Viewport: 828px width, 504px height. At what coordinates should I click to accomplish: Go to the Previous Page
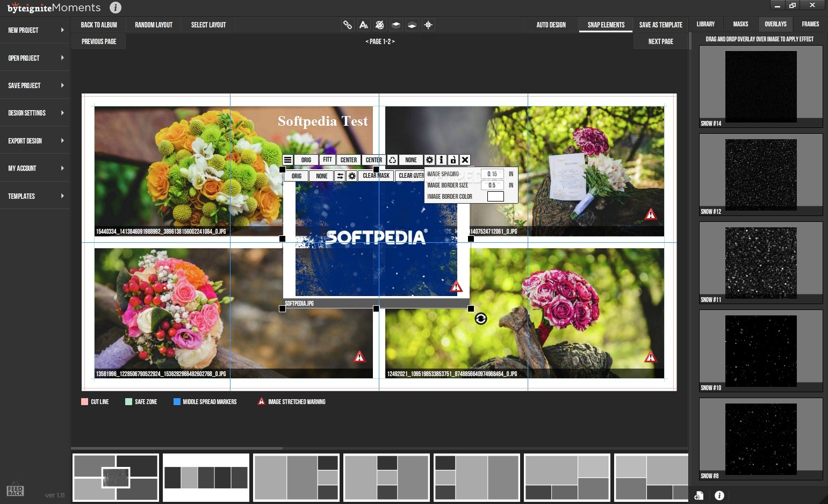pyautogui.click(x=99, y=41)
